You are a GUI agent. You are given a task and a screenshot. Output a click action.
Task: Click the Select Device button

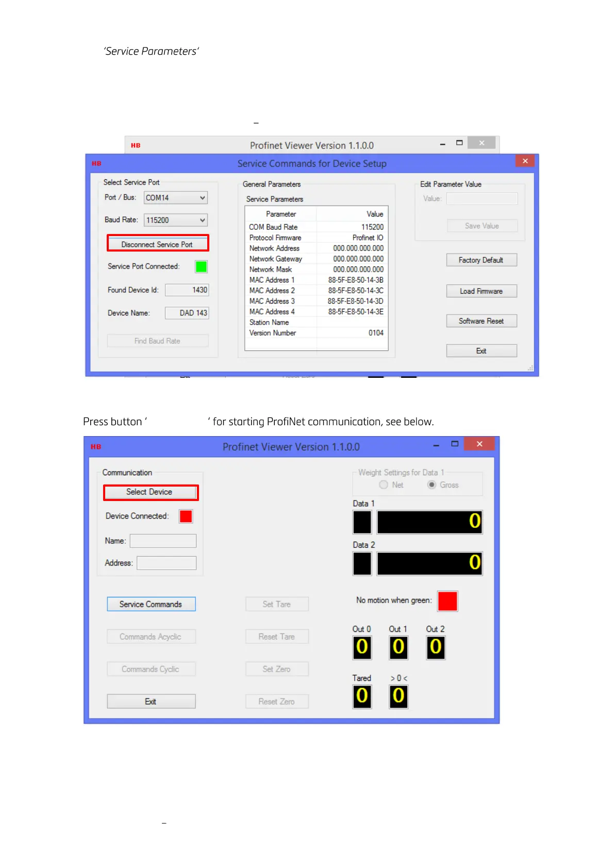151,492
